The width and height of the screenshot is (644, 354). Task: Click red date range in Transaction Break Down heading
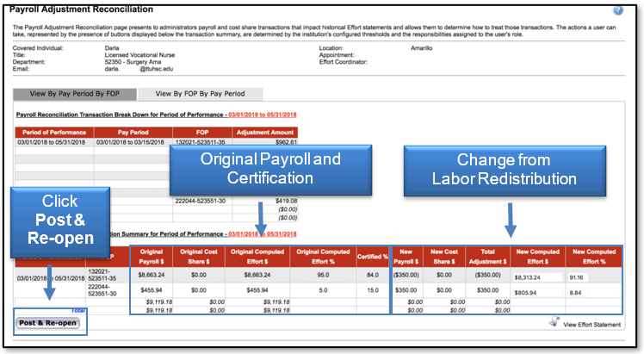pyautogui.click(x=263, y=115)
